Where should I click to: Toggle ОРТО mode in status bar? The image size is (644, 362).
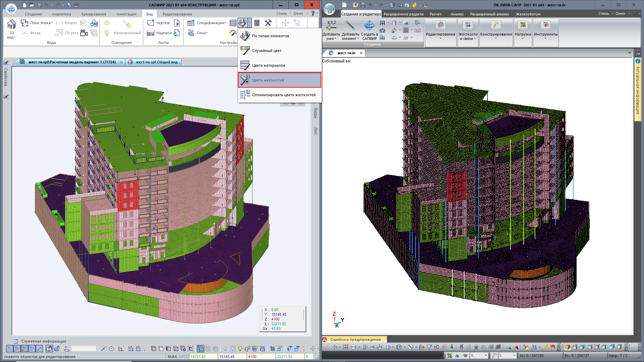point(183,357)
